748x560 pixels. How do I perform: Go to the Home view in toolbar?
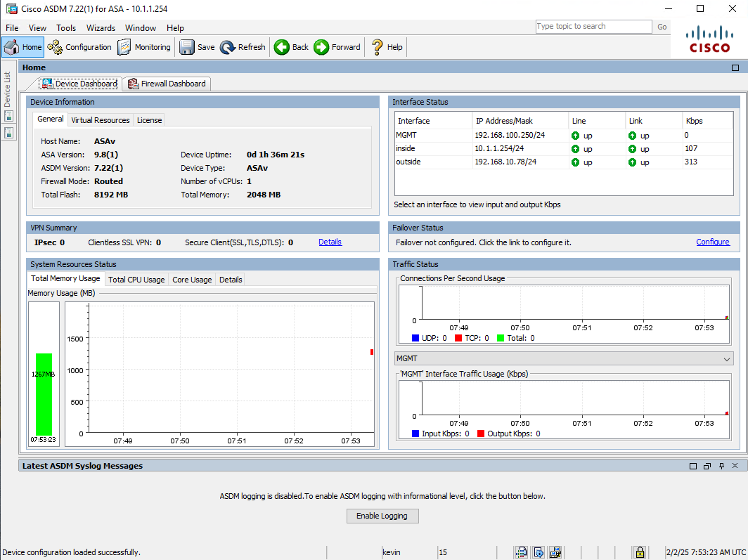point(23,47)
